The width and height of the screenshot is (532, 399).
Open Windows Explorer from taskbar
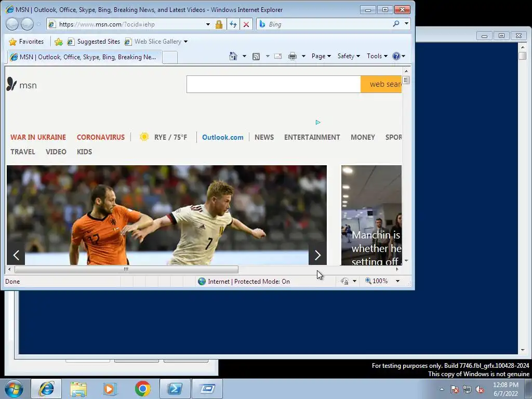coord(78,389)
